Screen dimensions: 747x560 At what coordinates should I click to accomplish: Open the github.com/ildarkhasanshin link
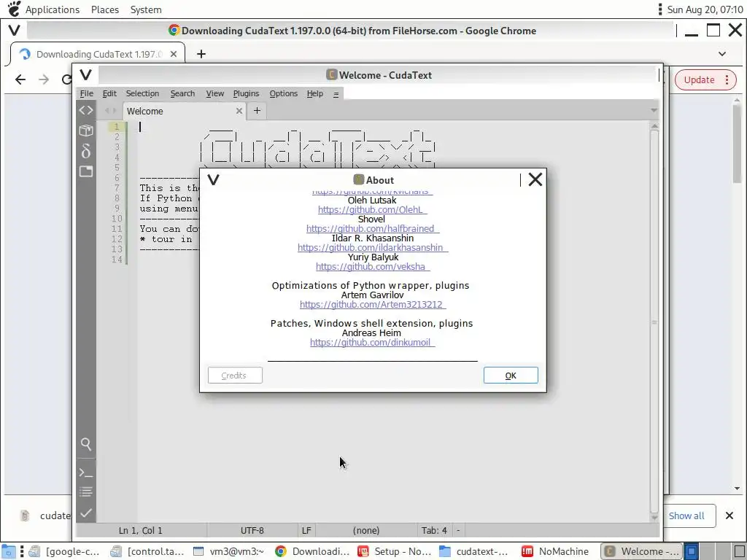coord(373,248)
